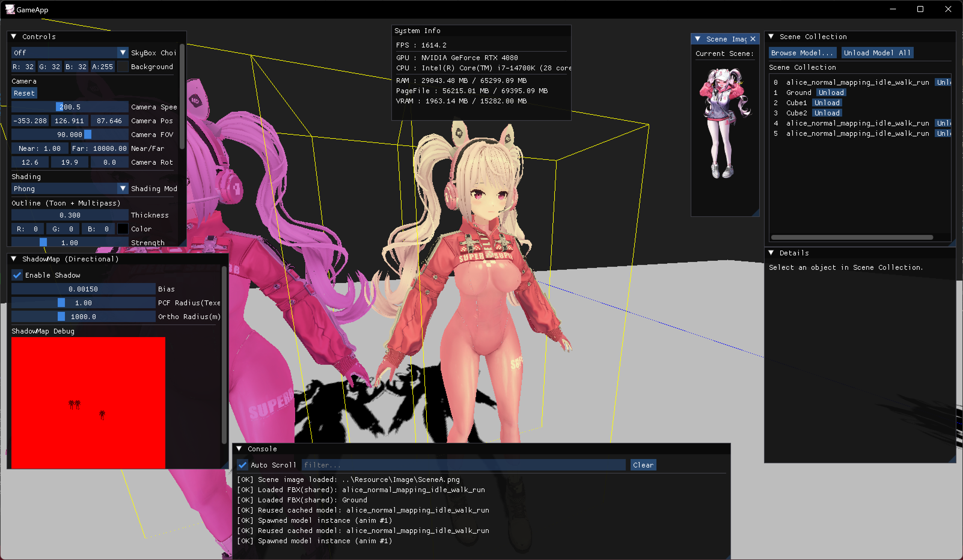Click the GameApp title bar icon
963x560 pixels.
tap(10, 9)
